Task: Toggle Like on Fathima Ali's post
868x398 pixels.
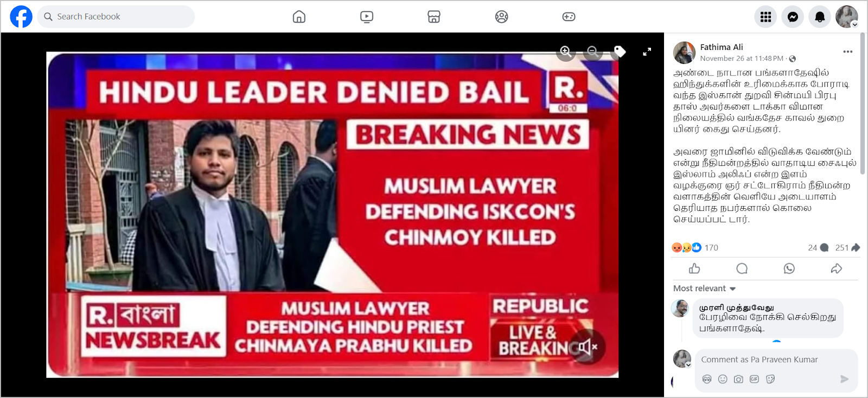Action: (694, 268)
